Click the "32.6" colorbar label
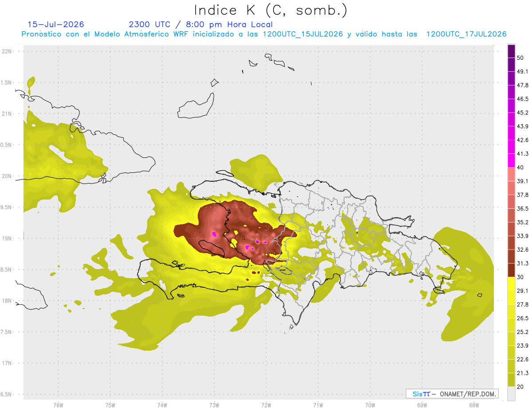532x411 pixels. coord(523,250)
